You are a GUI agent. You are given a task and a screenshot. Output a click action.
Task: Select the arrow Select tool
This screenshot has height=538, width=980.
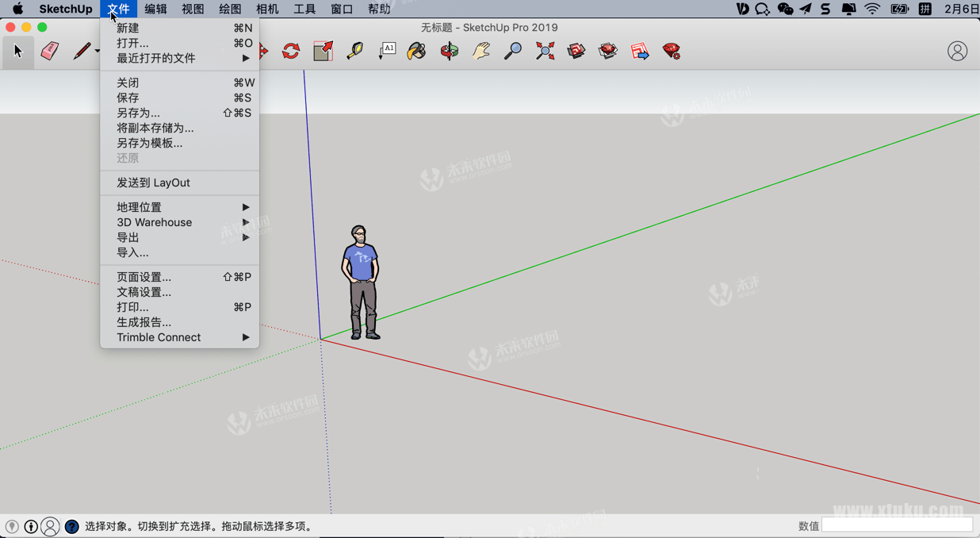point(17,52)
